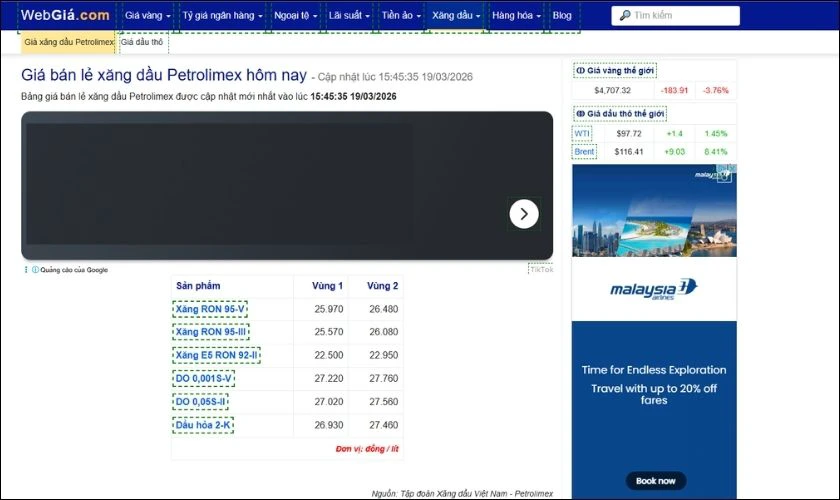Expand the Tiền ảo menu
The width and height of the screenshot is (840, 500).
pos(401,16)
